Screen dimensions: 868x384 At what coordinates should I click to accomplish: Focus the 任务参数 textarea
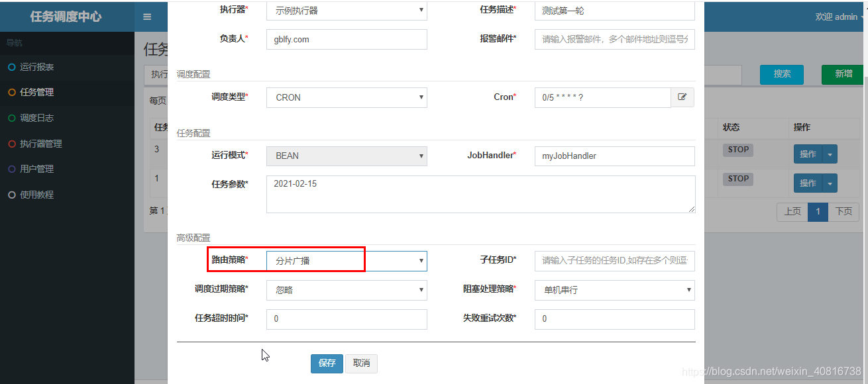(481, 194)
